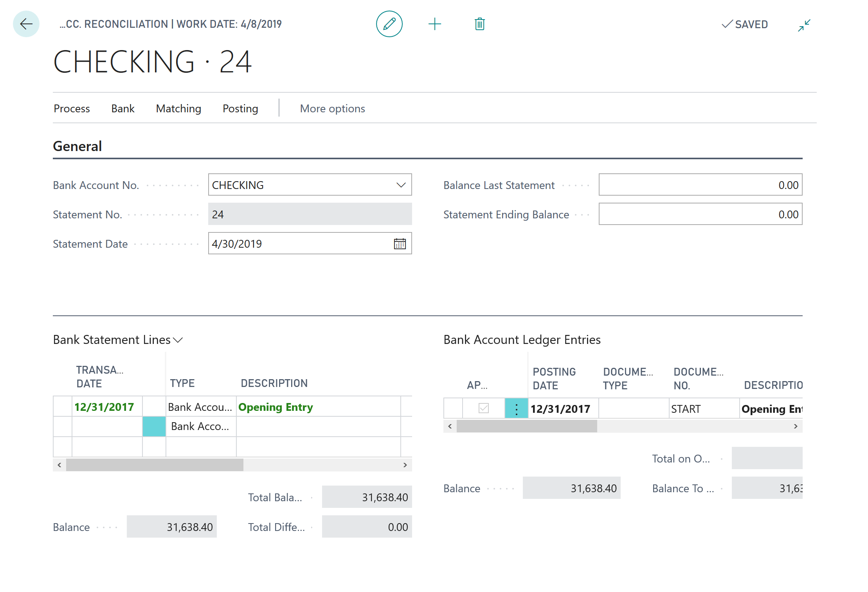Screen dimensions: 868x592
Task: Select the green Opening Entry statement line
Action: (x=276, y=407)
